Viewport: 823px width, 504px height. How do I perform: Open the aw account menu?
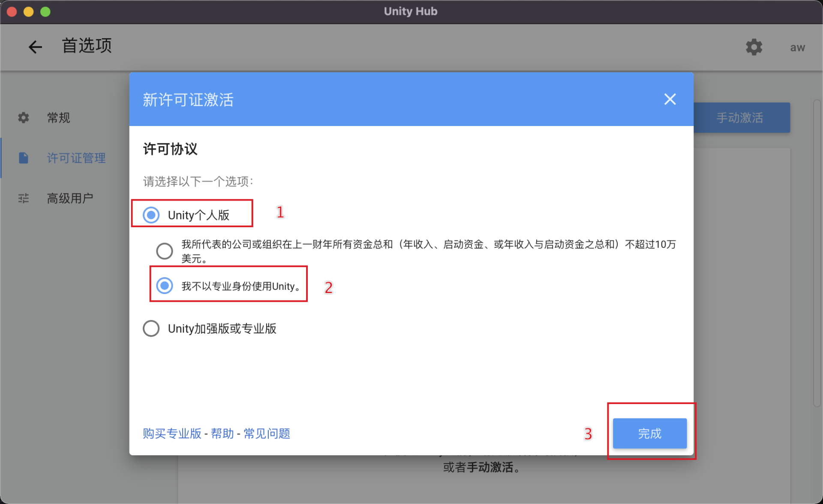pos(797,48)
